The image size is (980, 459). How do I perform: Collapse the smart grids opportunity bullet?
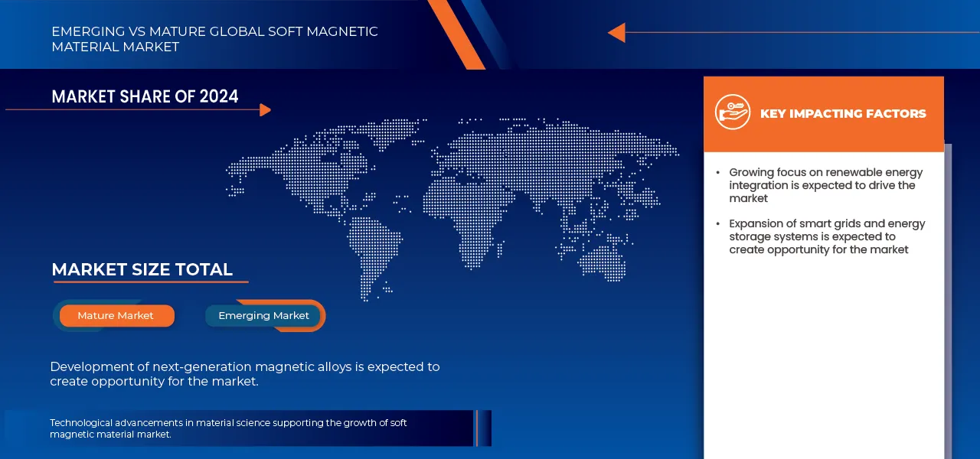pyautogui.click(x=827, y=236)
